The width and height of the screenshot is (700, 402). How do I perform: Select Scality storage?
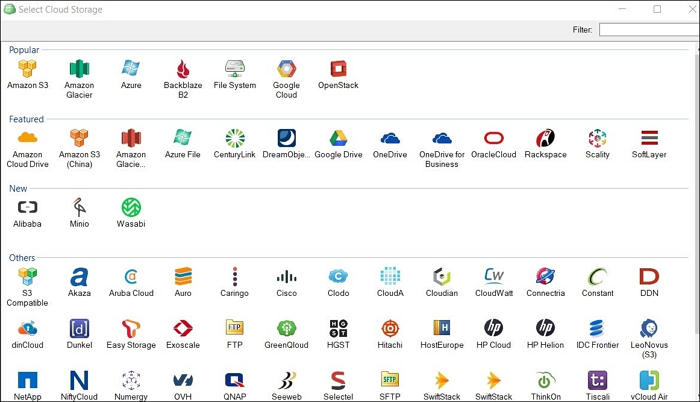pyautogui.click(x=597, y=143)
